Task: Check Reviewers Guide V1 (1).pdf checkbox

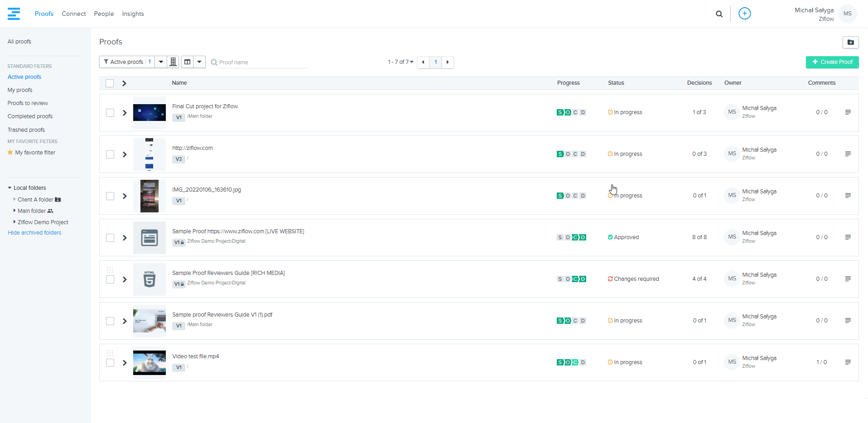Action: [110, 321]
